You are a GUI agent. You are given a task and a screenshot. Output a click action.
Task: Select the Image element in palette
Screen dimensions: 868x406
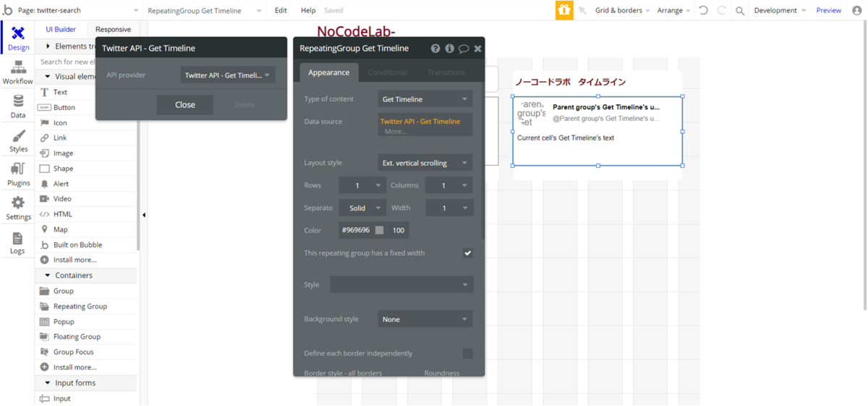pos(86,153)
